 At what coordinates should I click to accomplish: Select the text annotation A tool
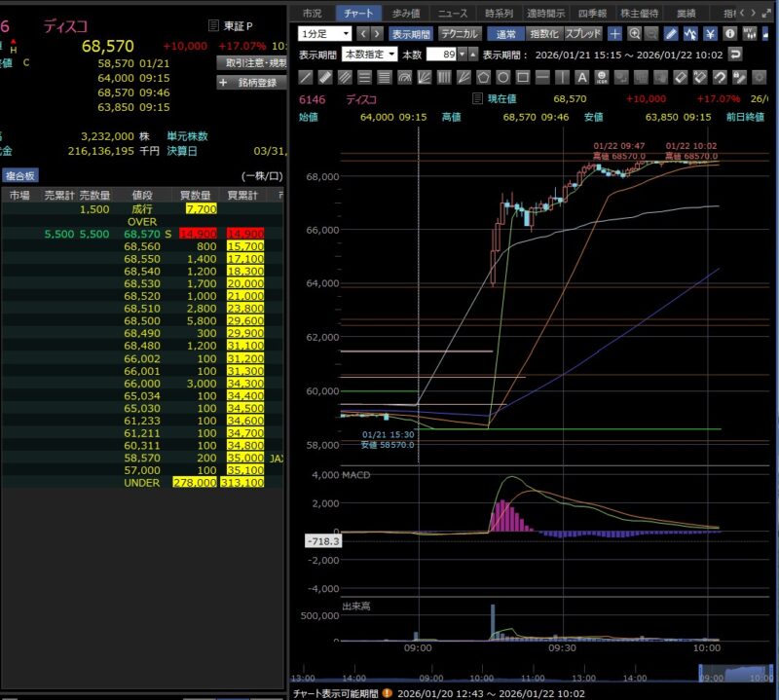point(581,77)
